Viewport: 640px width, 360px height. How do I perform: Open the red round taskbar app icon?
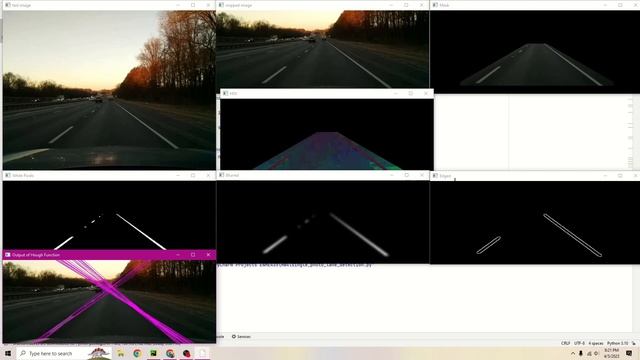pos(187,353)
